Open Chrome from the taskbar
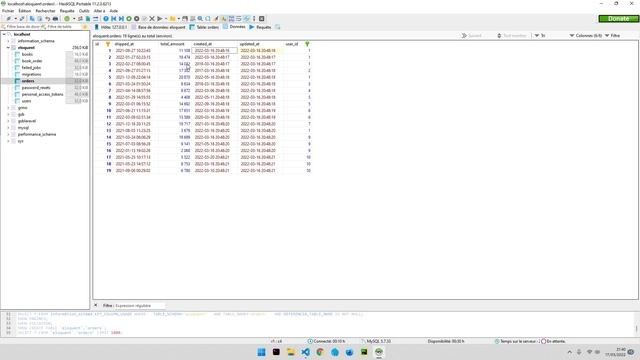 tap(320, 352)
